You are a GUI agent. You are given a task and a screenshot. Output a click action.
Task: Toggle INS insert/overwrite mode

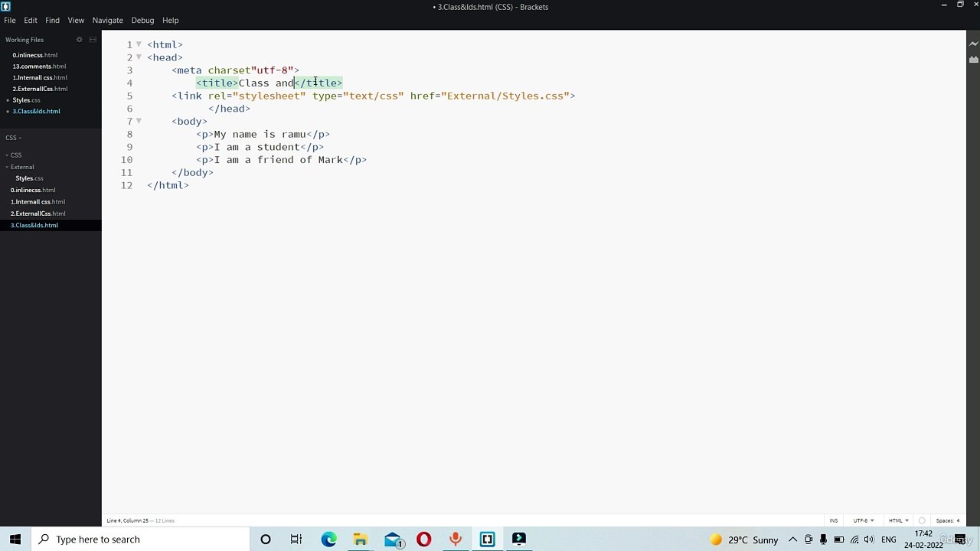(834, 520)
